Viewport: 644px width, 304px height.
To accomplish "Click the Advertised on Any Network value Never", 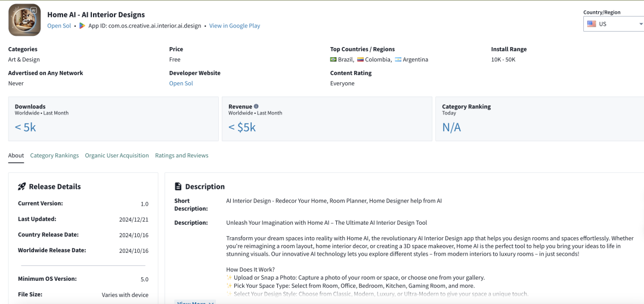I will [16, 83].
